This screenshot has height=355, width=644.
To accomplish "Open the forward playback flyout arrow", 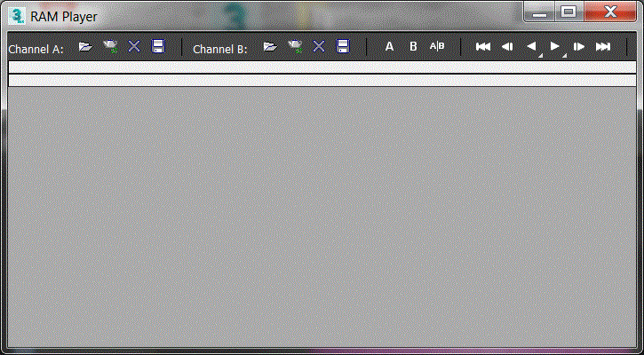I will tap(565, 55).
